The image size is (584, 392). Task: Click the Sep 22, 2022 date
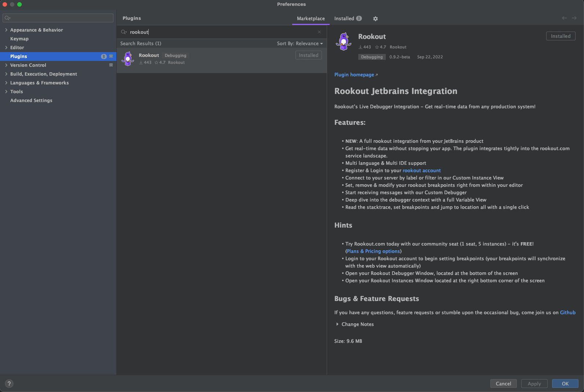[x=430, y=57]
